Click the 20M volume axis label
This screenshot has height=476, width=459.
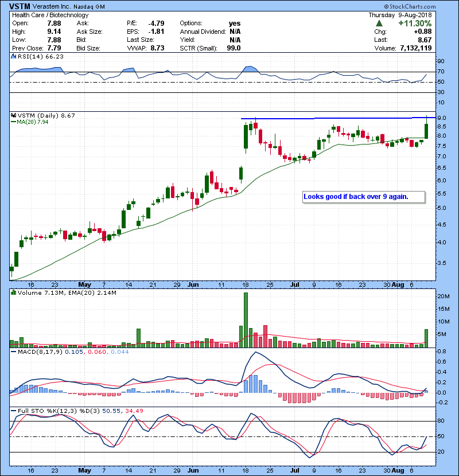coord(443,296)
